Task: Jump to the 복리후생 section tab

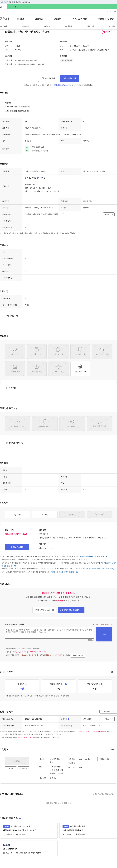Action: 69,26
